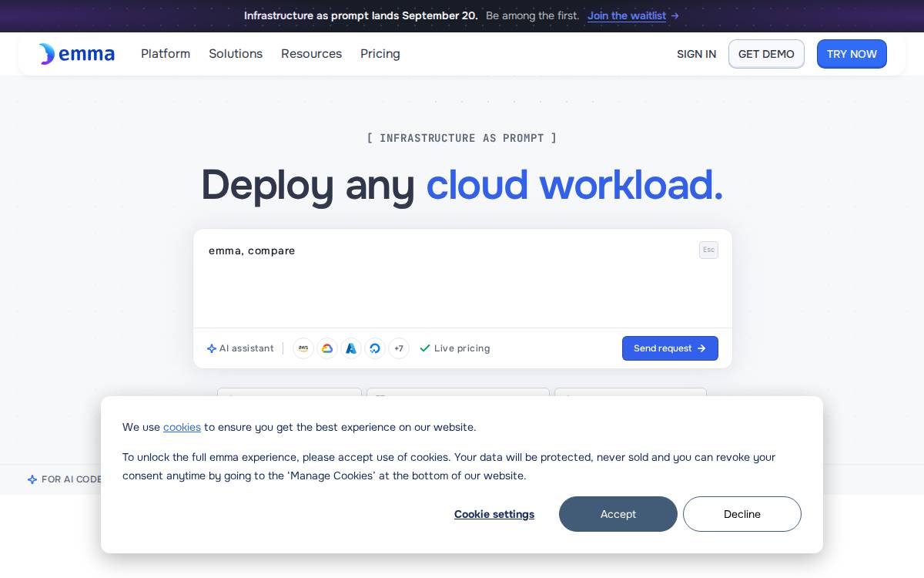Open the Resources menu
The width and height of the screenshot is (924, 578).
(311, 54)
